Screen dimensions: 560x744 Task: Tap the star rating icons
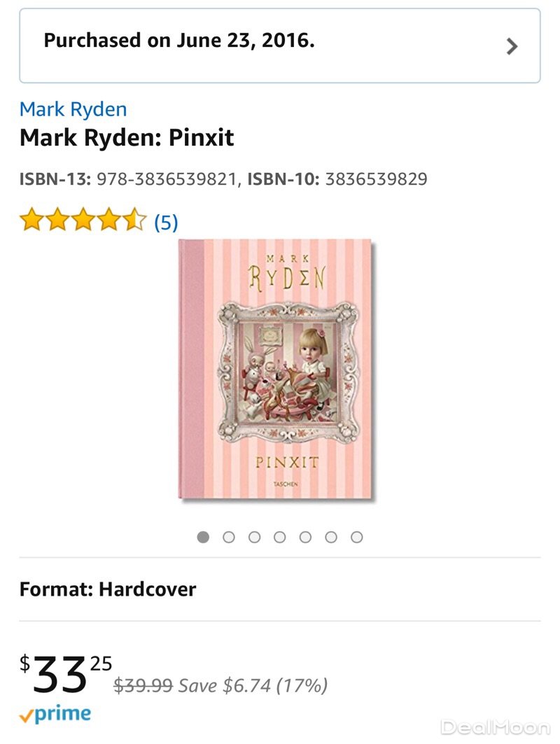[83, 222]
